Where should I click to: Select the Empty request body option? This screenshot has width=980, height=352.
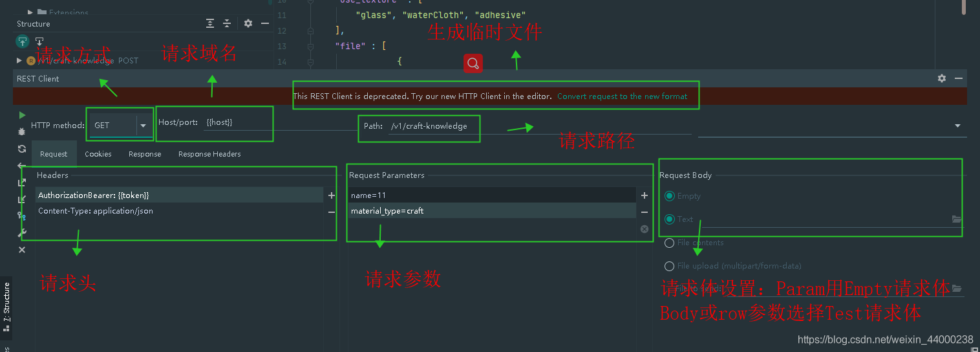coord(670,196)
